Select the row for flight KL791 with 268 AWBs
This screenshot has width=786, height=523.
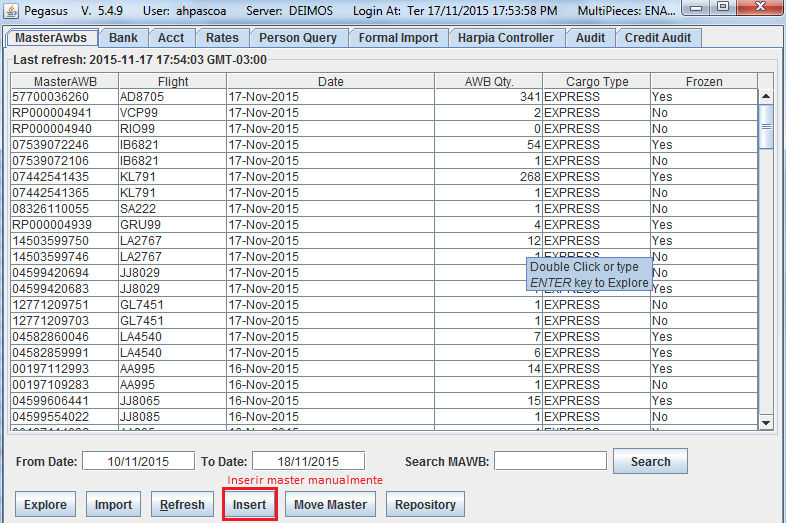[x=384, y=177]
